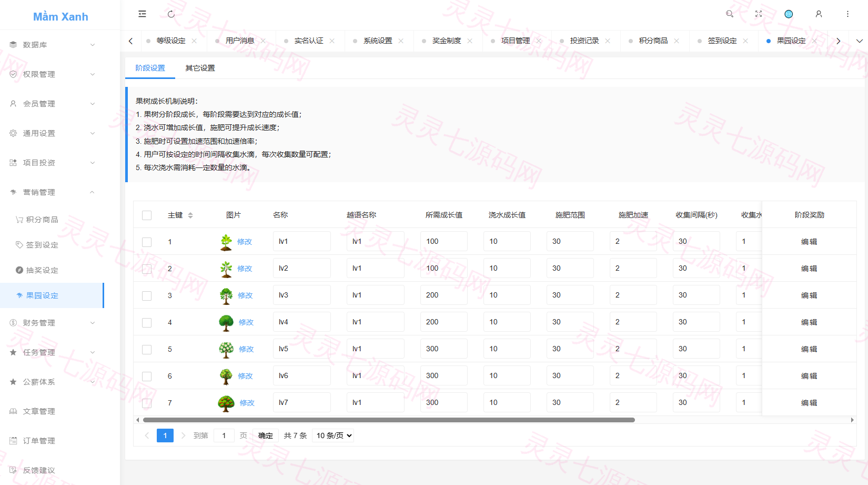The width and height of the screenshot is (868, 485).
Task: Click the jump-to-page number input
Action: (224, 435)
